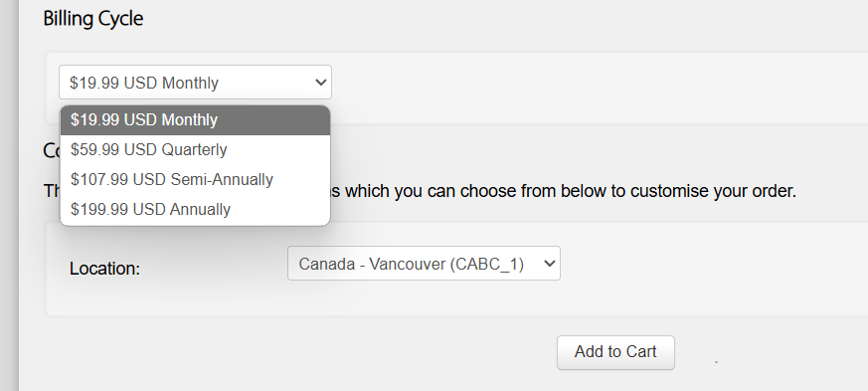Image resolution: width=868 pixels, height=391 pixels.
Task: Pick the $107.99 USD Semi-Annually option
Action: point(195,180)
